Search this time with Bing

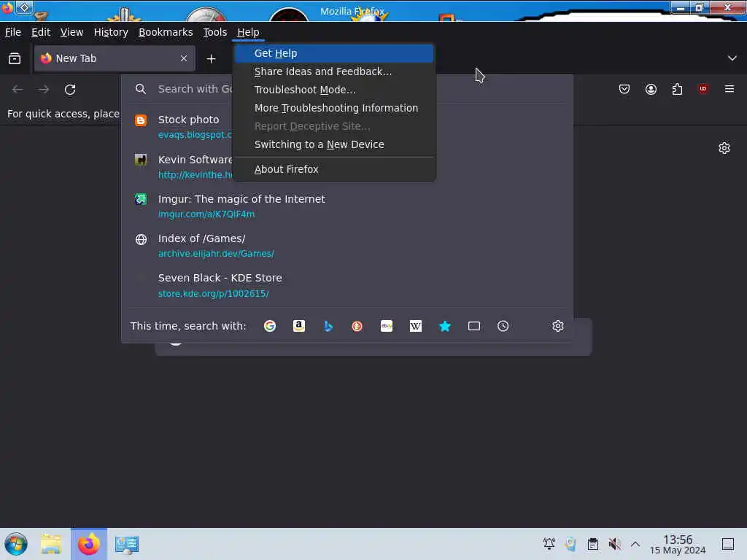[328, 326]
